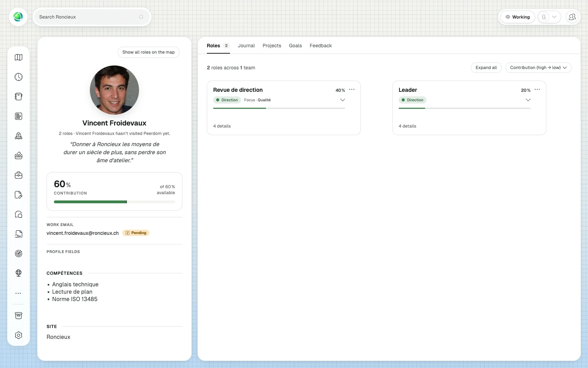
Task: Switch to the Goals tab
Action: 295,46
